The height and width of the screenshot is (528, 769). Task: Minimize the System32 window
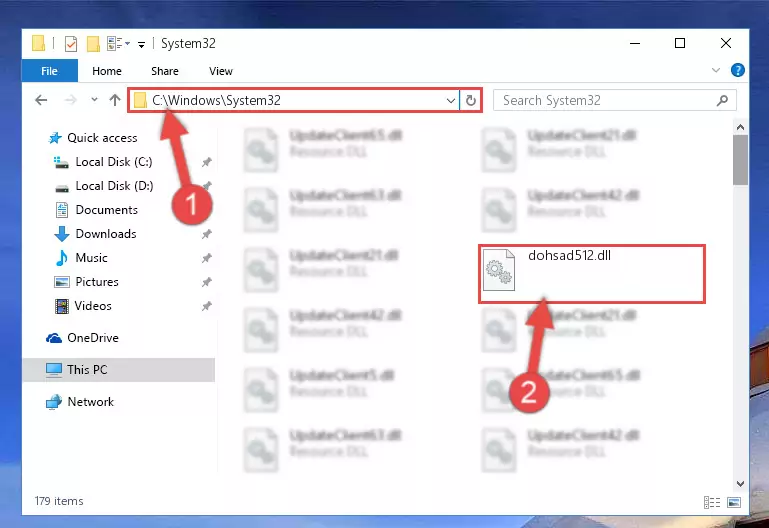[635, 43]
